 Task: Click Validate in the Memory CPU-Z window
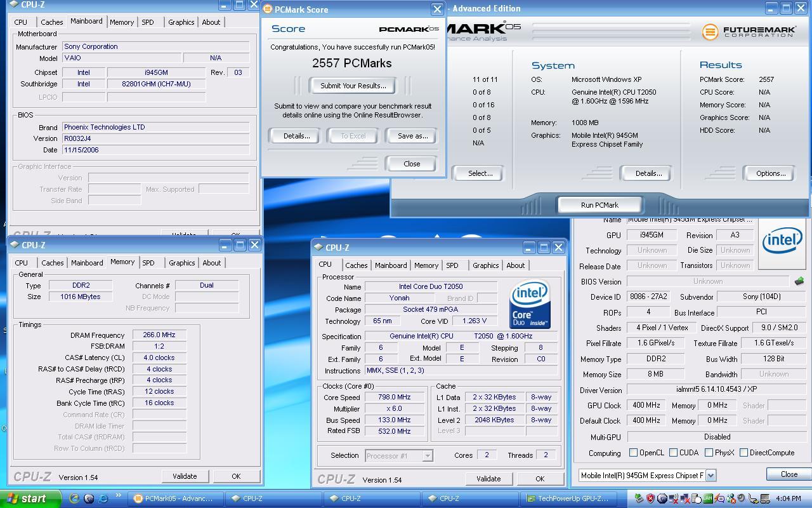click(185, 476)
